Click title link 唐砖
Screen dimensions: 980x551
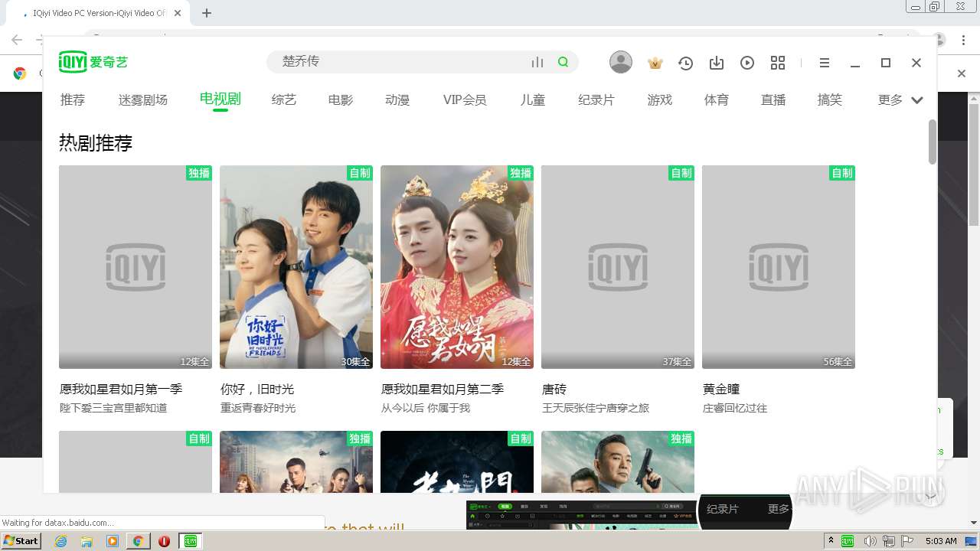pos(554,389)
